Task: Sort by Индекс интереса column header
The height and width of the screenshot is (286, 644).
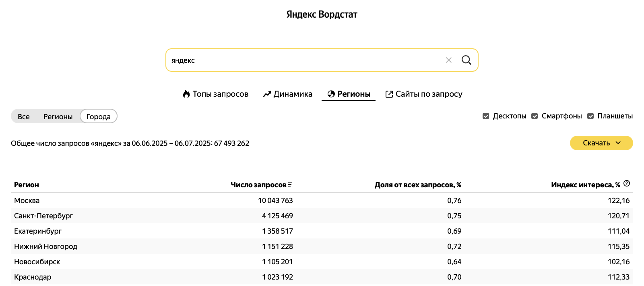Action: coord(586,185)
